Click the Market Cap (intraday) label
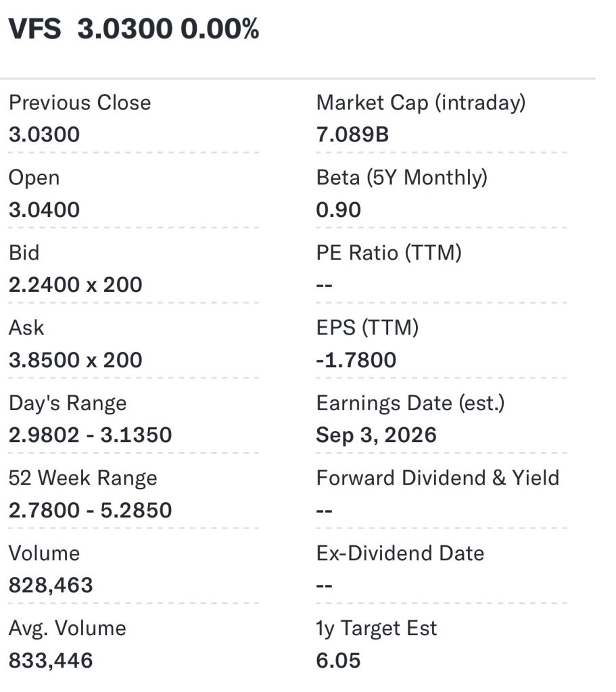The height and width of the screenshot is (692, 616). pyautogui.click(x=421, y=103)
